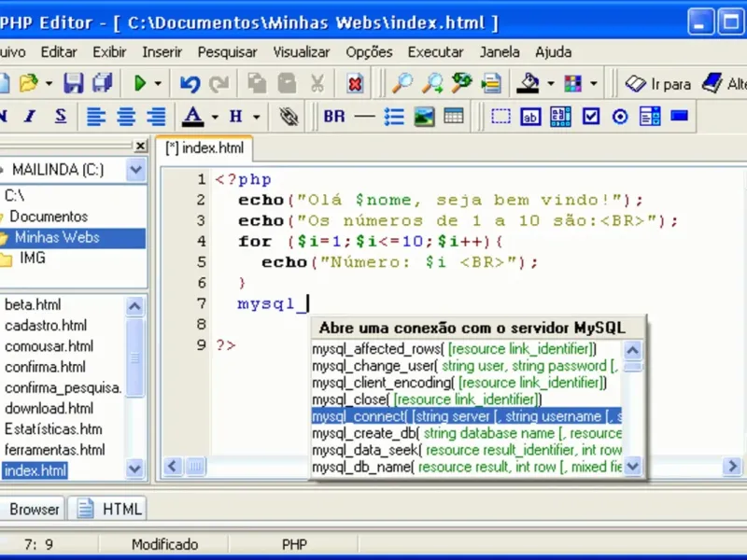Run the script with the green play icon
The image size is (747, 560).
click(x=140, y=83)
